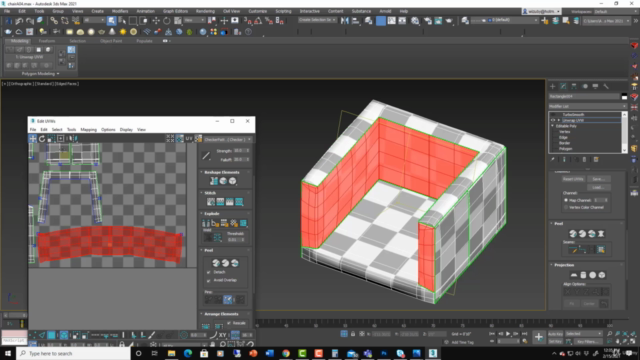Click the Reset UVWs button

573,179
